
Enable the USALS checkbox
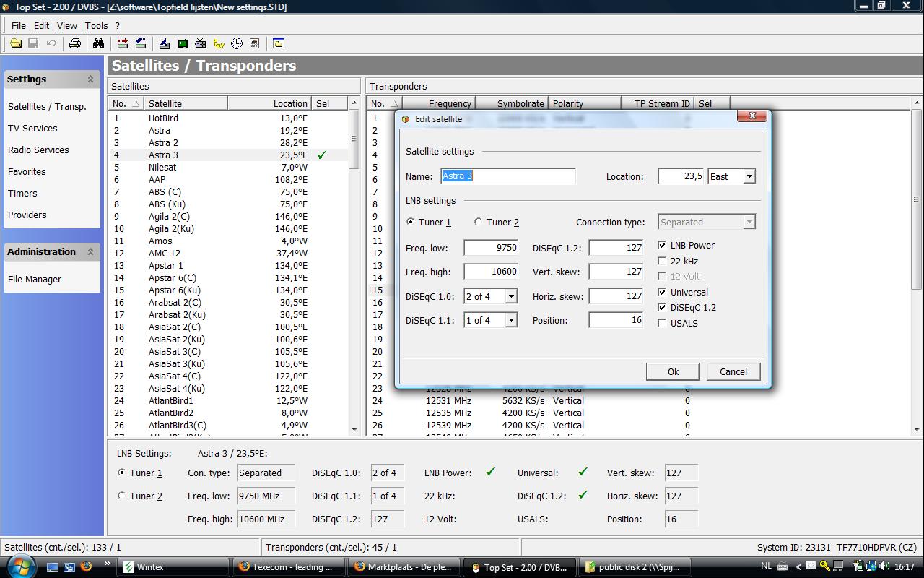(662, 324)
